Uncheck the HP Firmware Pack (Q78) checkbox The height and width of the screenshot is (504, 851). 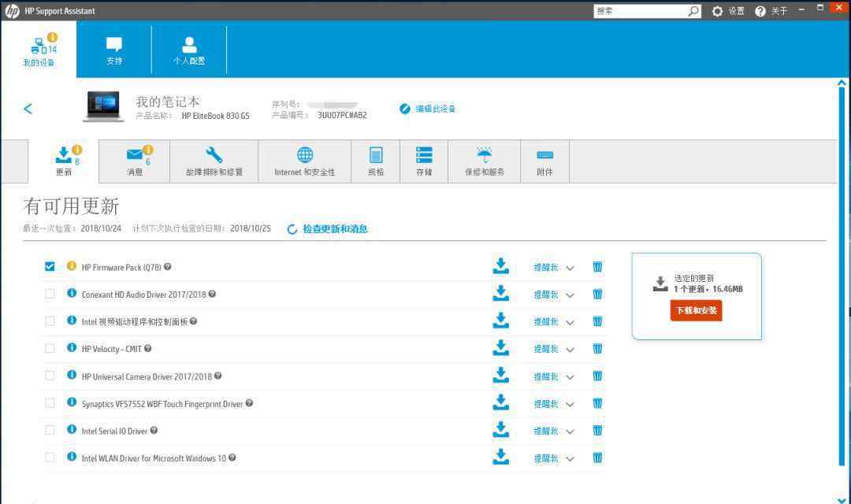50,266
